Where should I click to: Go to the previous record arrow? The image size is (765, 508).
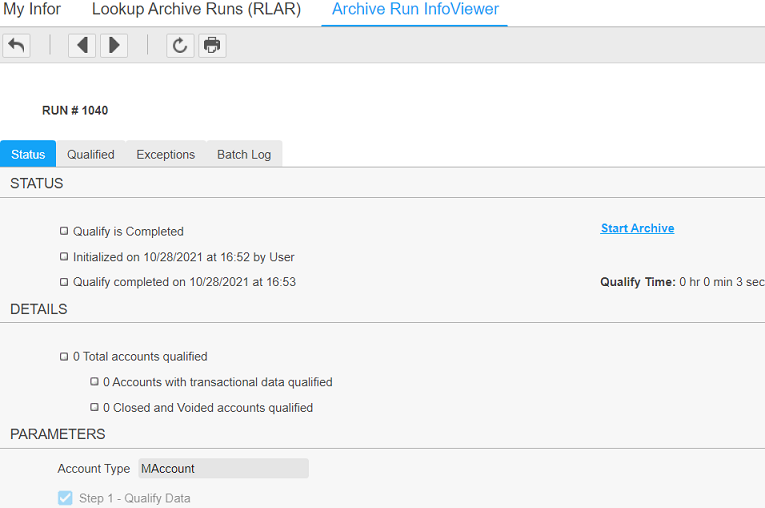pos(82,45)
